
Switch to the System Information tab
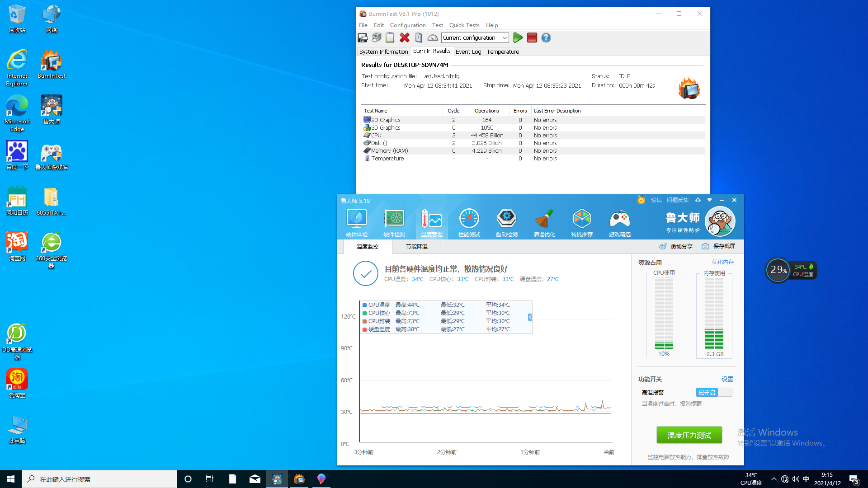383,52
